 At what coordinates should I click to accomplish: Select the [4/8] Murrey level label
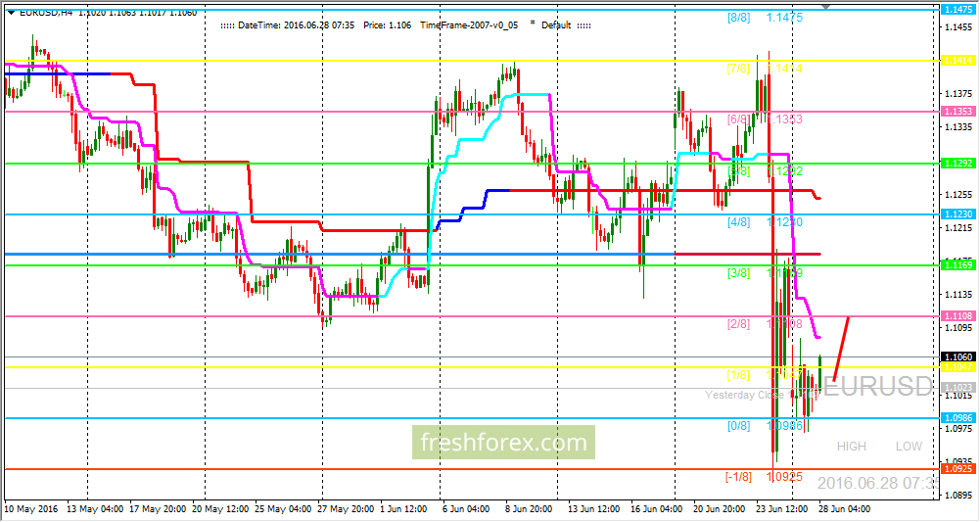click(x=738, y=222)
